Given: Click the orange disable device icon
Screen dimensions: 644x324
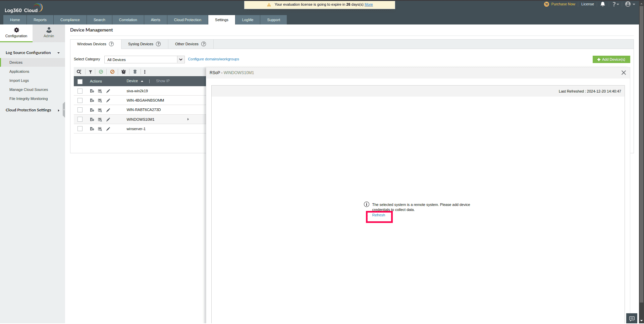Looking at the screenshot, I should pyautogui.click(x=112, y=72).
